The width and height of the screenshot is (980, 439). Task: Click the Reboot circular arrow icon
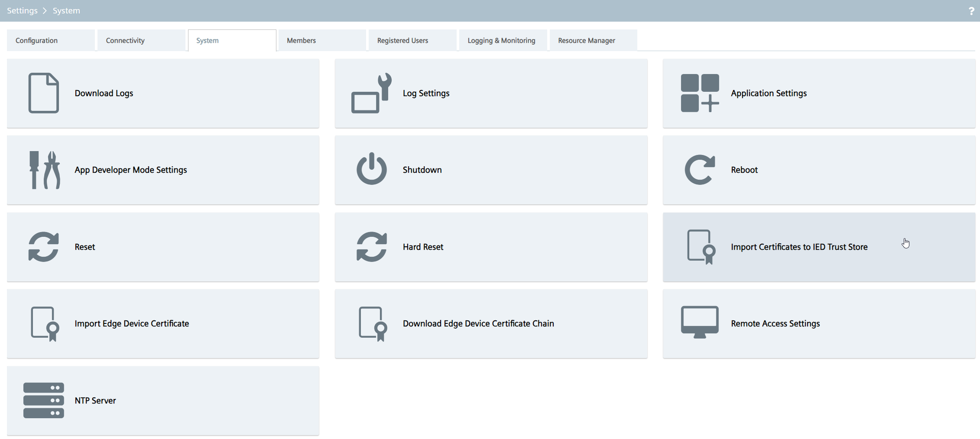[x=699, y=170]
